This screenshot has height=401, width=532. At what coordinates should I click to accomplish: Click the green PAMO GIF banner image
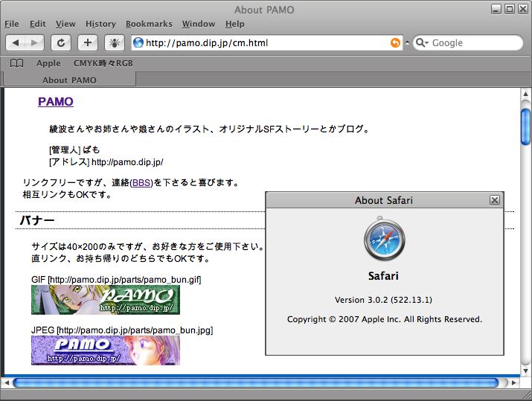(x=106, y=300)
